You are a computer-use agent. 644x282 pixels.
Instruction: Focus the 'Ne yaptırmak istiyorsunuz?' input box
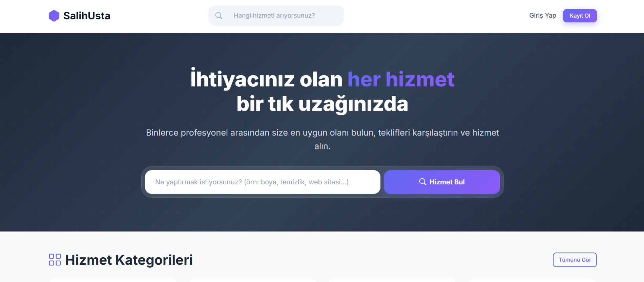click(x=263, y=182)
